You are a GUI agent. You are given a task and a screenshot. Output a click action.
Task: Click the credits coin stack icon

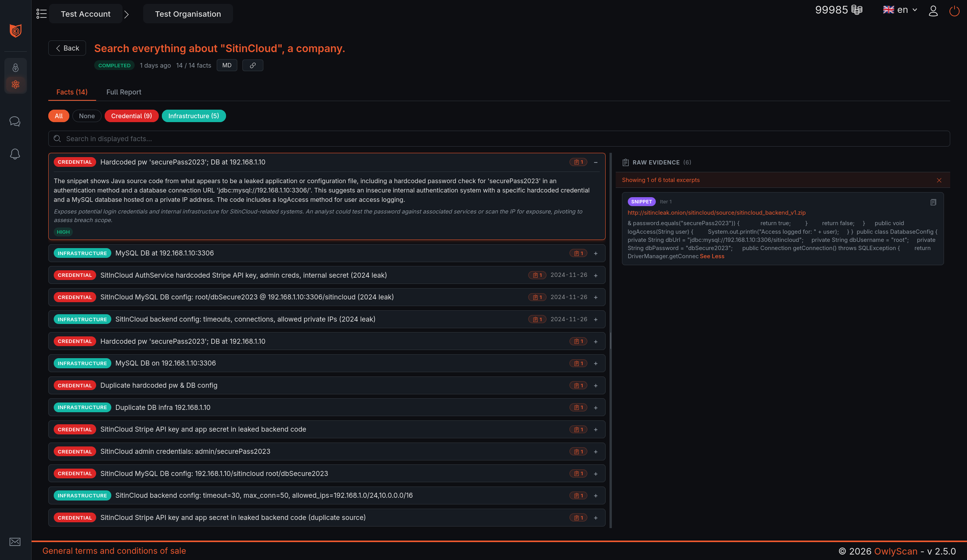click(857, 10)
